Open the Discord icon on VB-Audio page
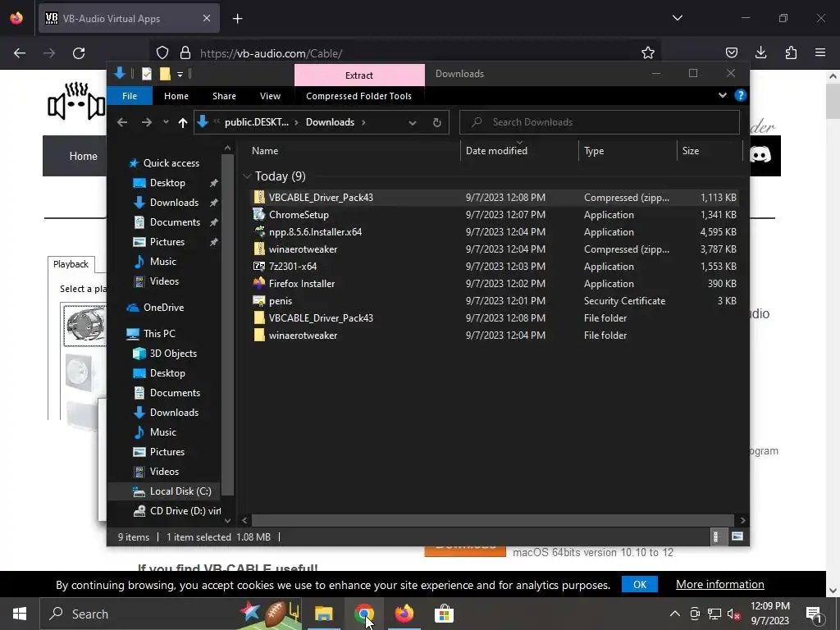 [760, 155]
